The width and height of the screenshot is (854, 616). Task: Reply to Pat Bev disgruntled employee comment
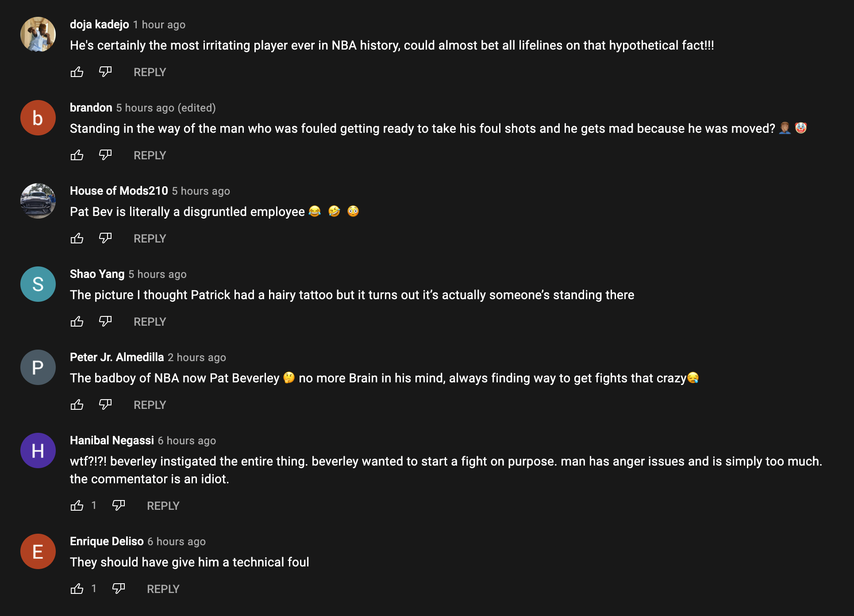pos(150,239)
